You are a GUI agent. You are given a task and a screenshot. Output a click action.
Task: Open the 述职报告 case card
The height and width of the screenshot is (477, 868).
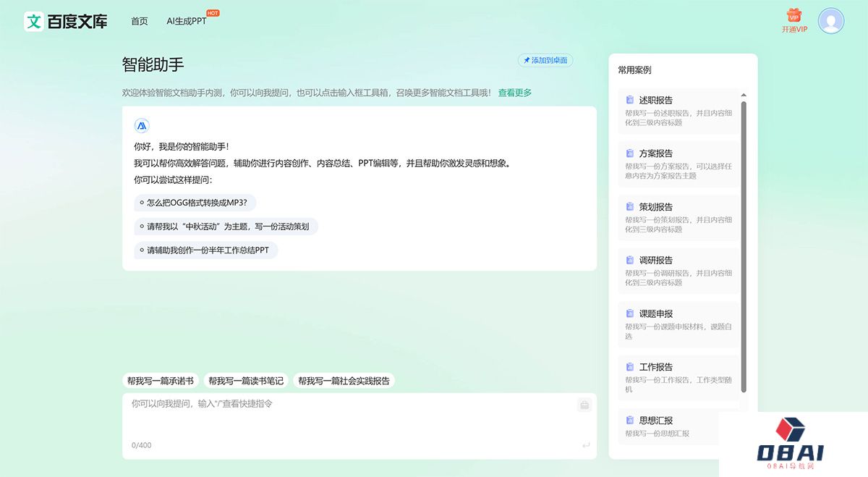pos(678,111)
